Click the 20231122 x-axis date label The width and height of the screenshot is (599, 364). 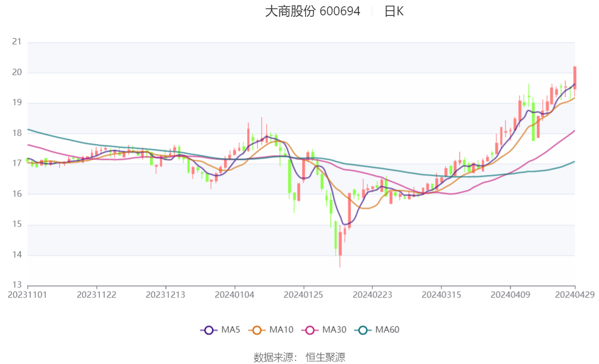click(97, 295)
